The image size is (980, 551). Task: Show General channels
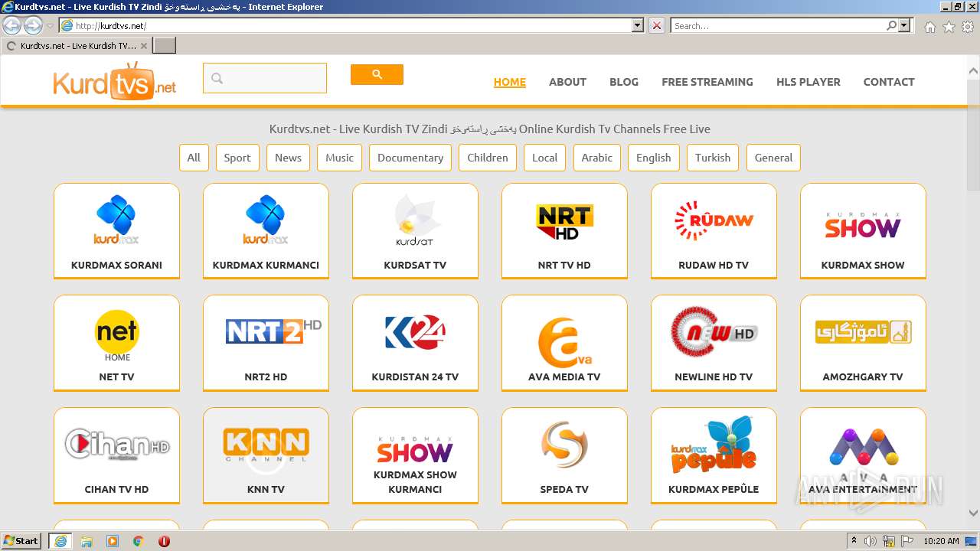coord(773,158)
